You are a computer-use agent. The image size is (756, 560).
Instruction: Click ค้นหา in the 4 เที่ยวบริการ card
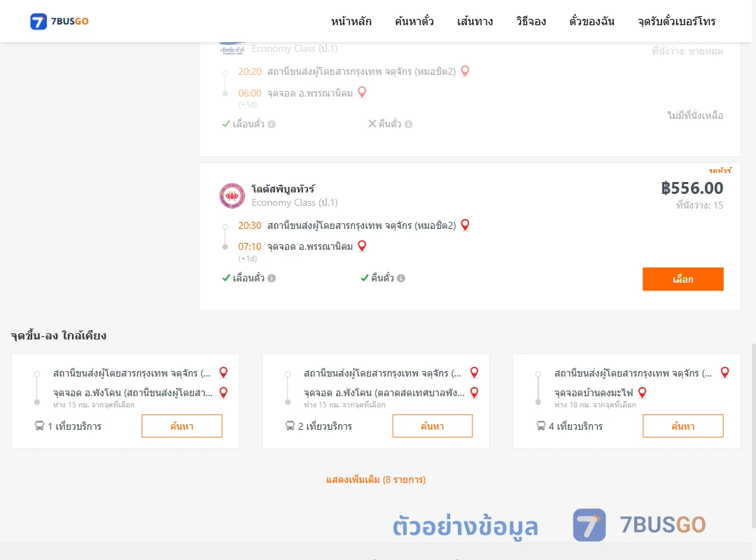point(682,426)
